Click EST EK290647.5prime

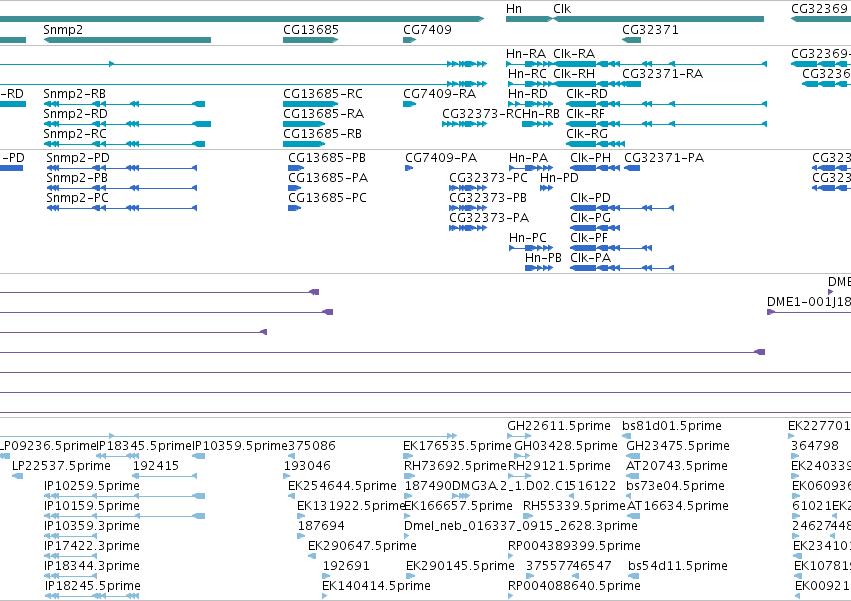(x=363, y=546)
